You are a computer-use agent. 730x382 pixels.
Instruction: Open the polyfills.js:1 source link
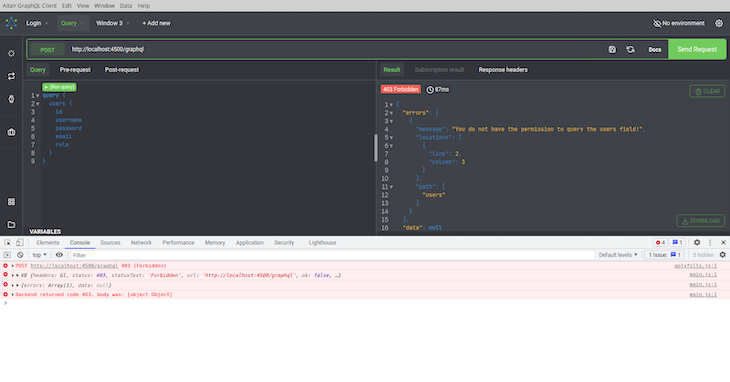696,266
